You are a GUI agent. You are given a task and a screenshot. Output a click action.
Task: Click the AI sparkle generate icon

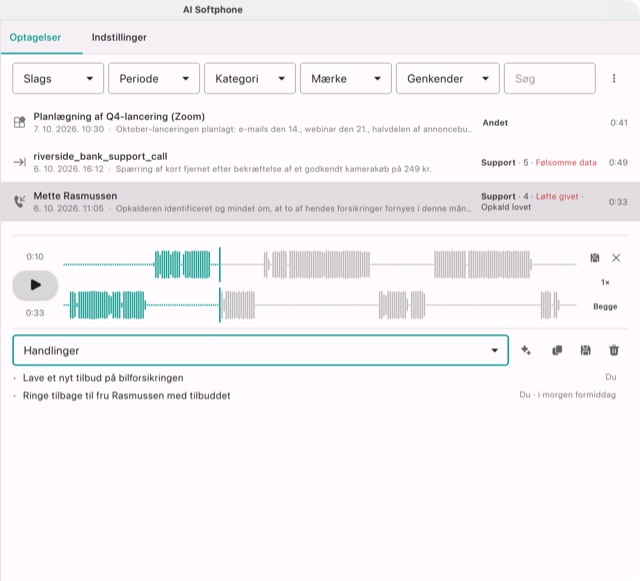tap(526, 350)
